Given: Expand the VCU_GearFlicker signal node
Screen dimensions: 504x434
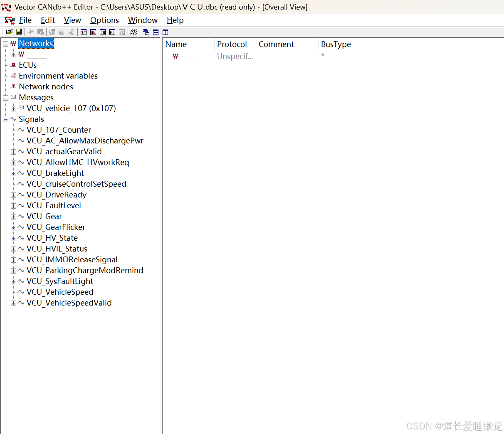Looking at the screenshot, I should click(x=14, y=227).
